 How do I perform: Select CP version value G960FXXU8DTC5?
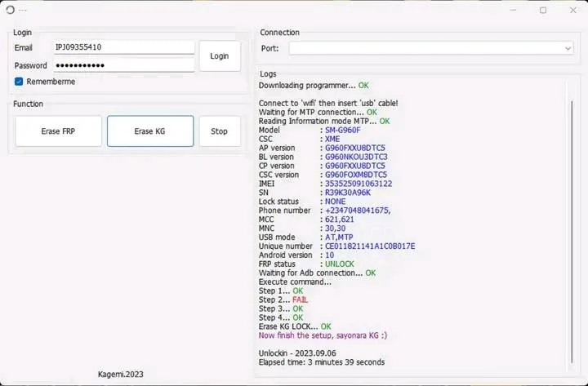click(x=355, y=166)
